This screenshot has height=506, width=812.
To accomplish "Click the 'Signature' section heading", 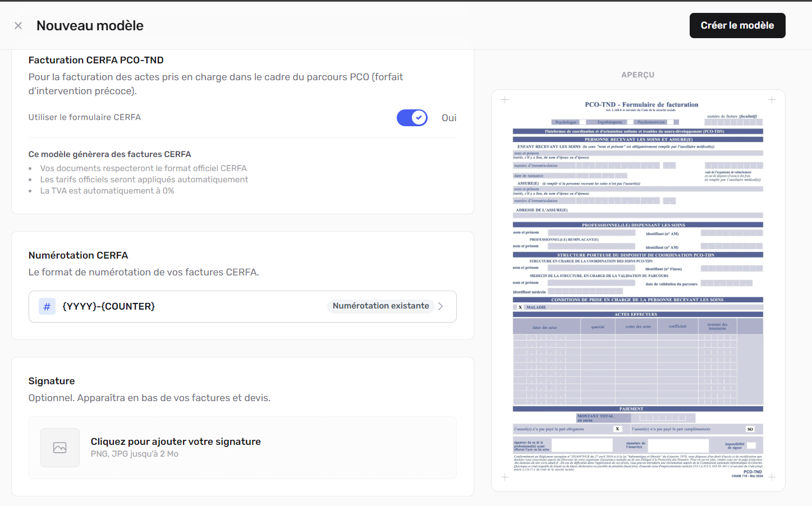I will tap(52, 381).
